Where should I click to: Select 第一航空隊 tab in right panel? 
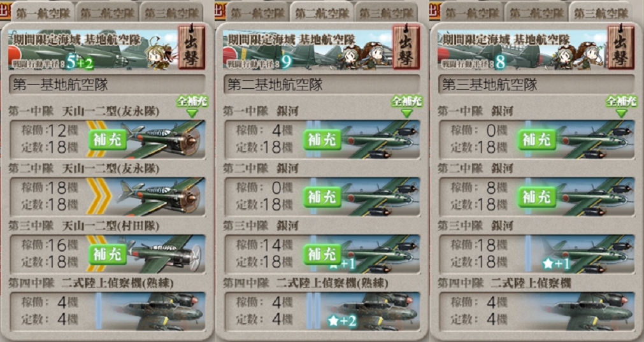pos(471,13)
